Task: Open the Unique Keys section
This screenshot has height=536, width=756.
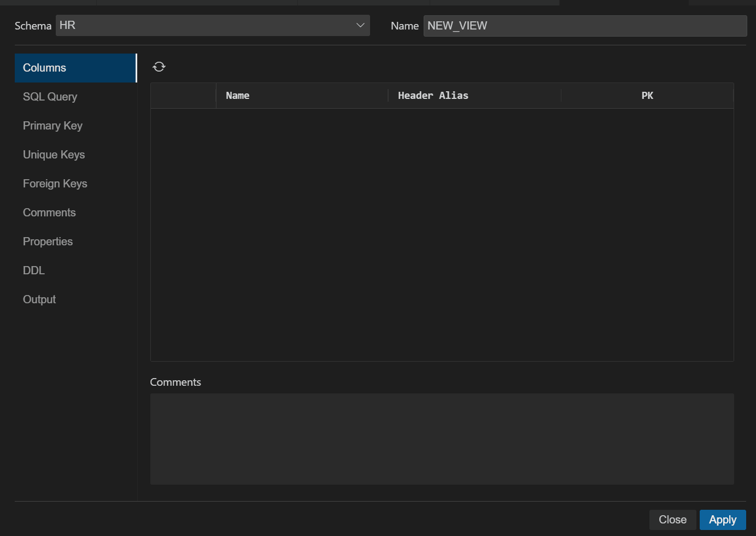Action: tap(54, 155)
